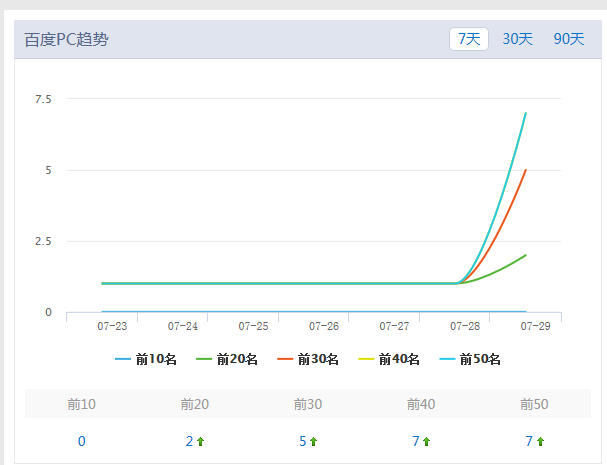The height and width of the screenshot is (465, 607).
Task: Click the 前50名 cyan legend line marker
Action: pyautogui.click(x=447, y=359)
